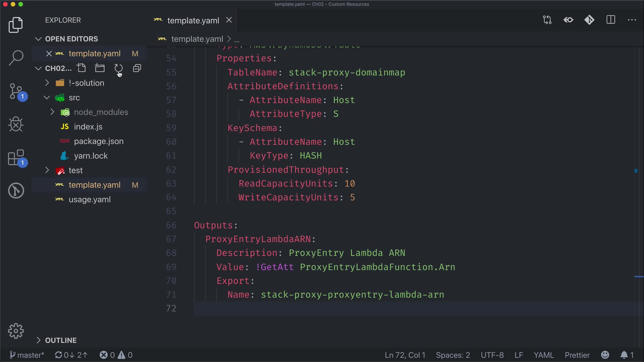Change the YAML language mode in status bar
This screenshot has height=362, width=644.
click(x=543, y=355)
